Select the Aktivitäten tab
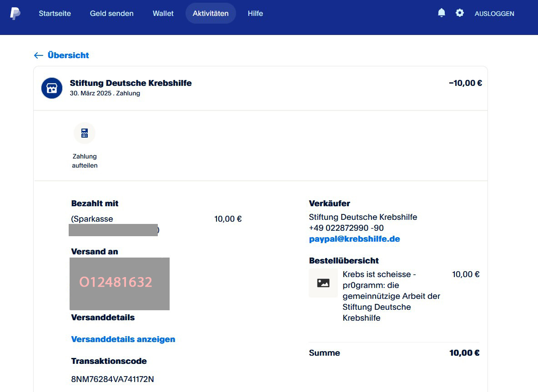Screen dimensions: 538x392 211,14
